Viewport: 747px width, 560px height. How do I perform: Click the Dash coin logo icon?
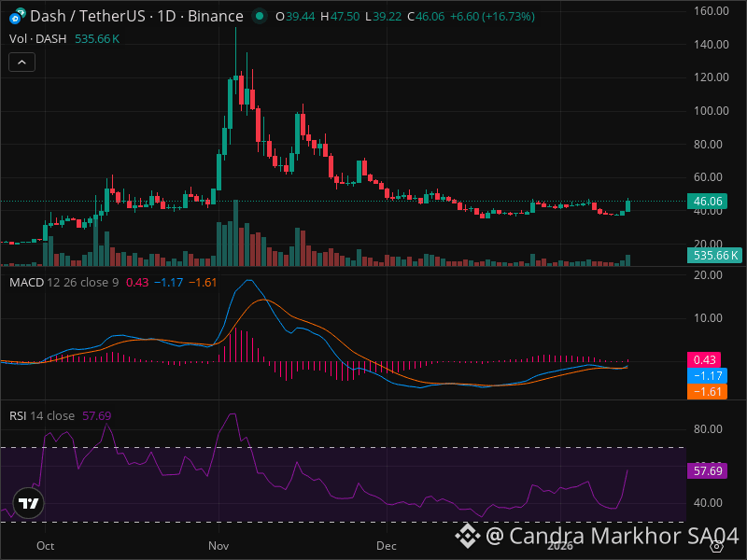point(17,16)
